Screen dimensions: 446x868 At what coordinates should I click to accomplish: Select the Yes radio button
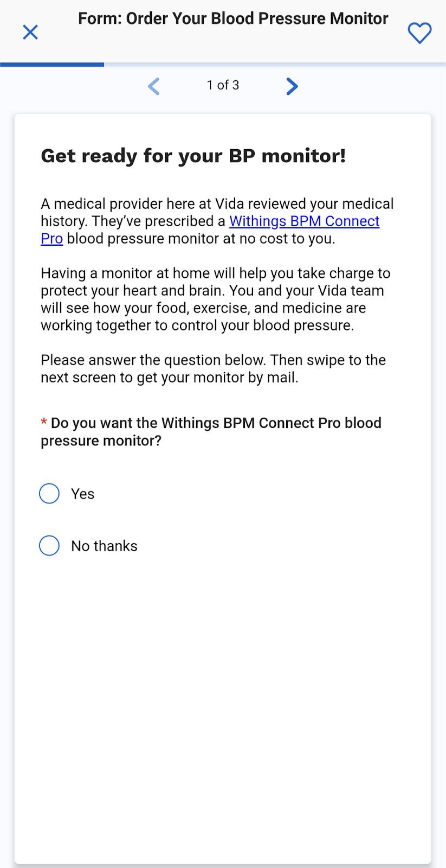tap(49, 494)
